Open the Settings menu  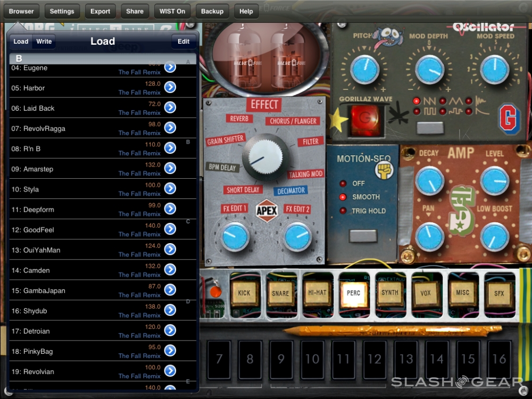coord(62,11)
